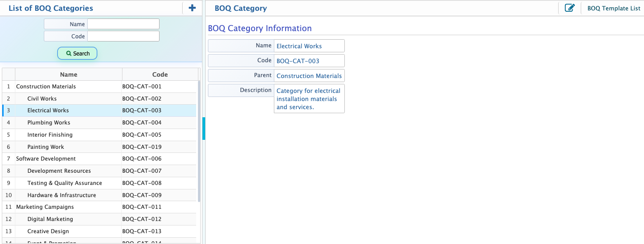644x244 pixels.
Task: Click the category list vertical scrollbar
Action: tap(199, 141)
